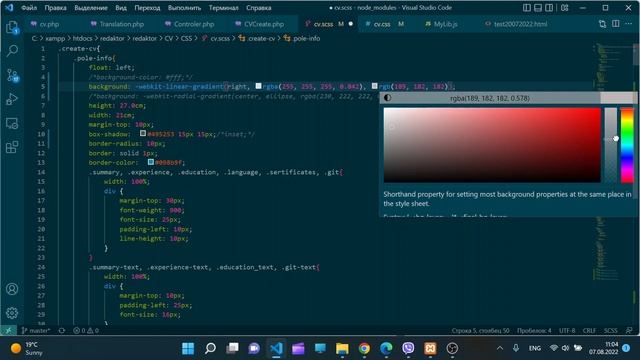Open the Терминал menu
The image size is (640, 360).
[224, 8]
